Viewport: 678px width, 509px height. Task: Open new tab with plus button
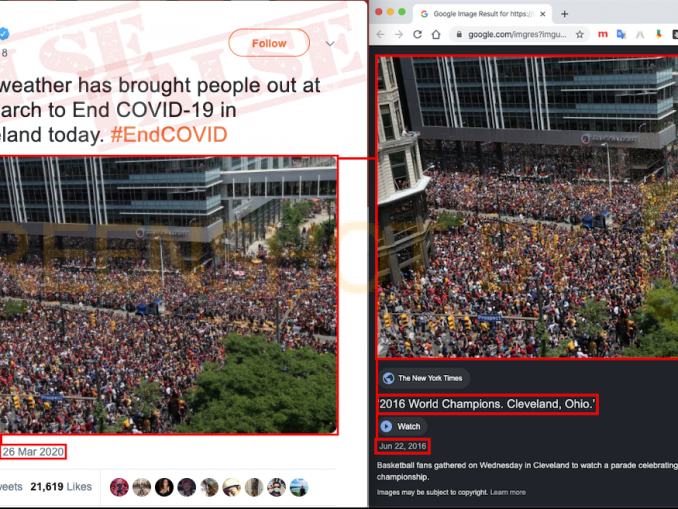(x=564, y=14)
